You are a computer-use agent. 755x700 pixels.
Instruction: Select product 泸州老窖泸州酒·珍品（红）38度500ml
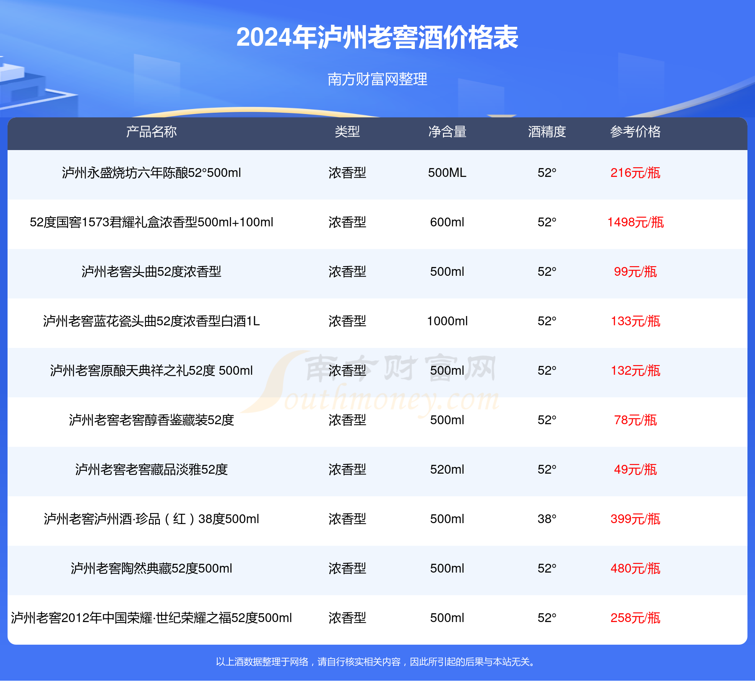point(151,519)
